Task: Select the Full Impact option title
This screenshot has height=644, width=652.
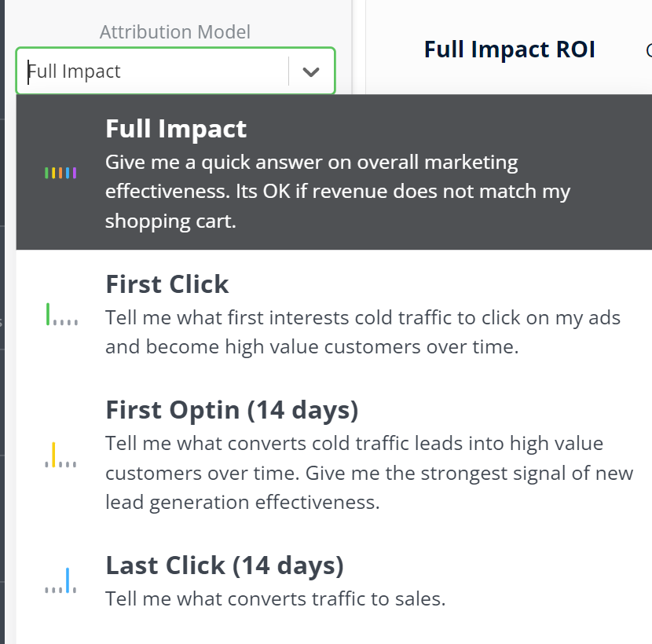Action: tap(176, 129)
